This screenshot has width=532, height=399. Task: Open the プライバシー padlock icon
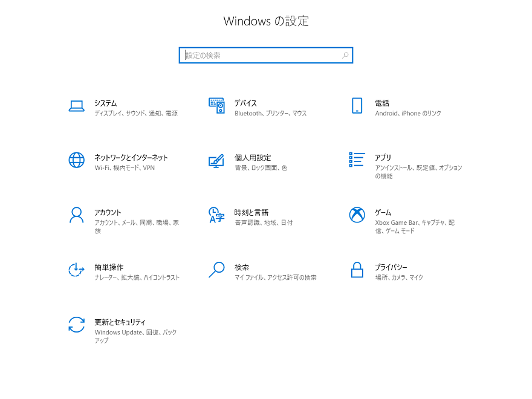tap(357, 270)
